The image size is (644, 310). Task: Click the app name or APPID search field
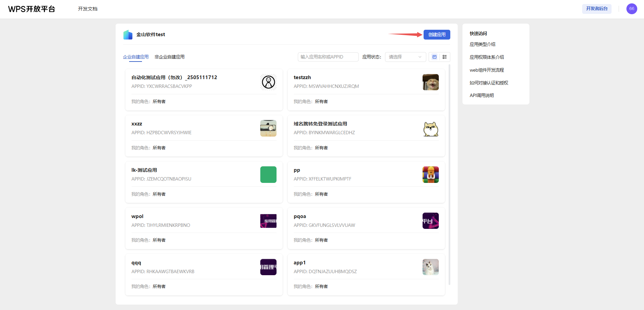coord(328,57)
